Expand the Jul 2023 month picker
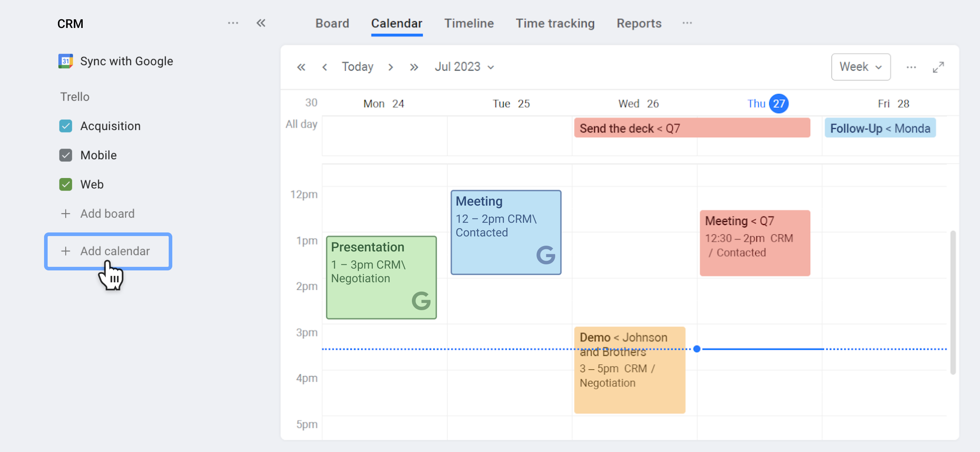The height and width of the screenshot is (452, 980). [x=464, y=67]
